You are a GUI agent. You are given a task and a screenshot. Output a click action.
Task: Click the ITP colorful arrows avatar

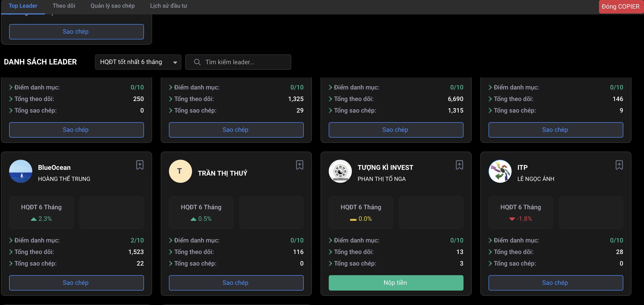[500, 171]
